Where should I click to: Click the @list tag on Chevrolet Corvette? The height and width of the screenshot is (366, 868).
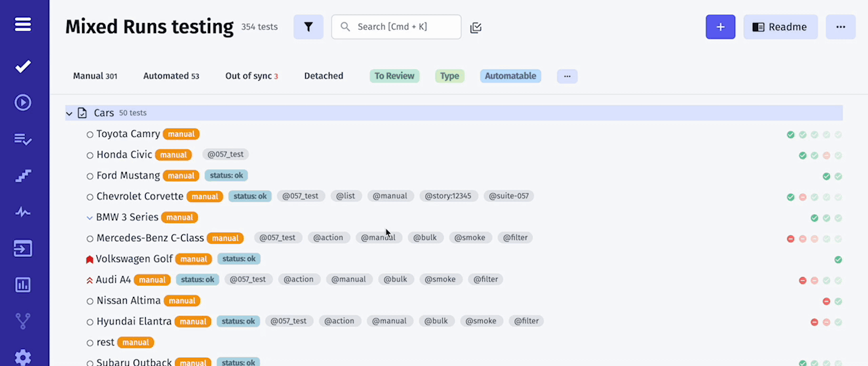pyautogui.click(x=346, y=196)
